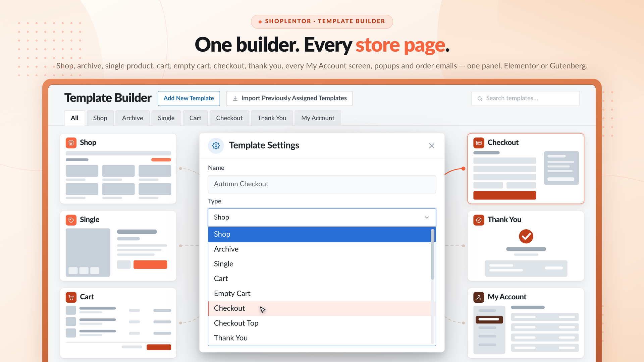This screenshot has height=362, width=644.
Task: Switch to the Shop tab
Action: [x=100, y=118]
